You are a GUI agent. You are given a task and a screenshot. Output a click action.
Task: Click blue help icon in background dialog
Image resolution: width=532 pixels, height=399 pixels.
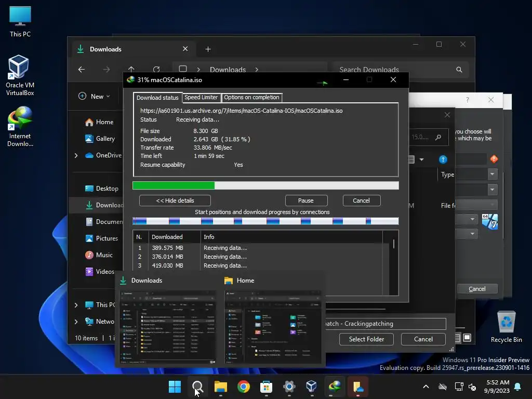443,159
